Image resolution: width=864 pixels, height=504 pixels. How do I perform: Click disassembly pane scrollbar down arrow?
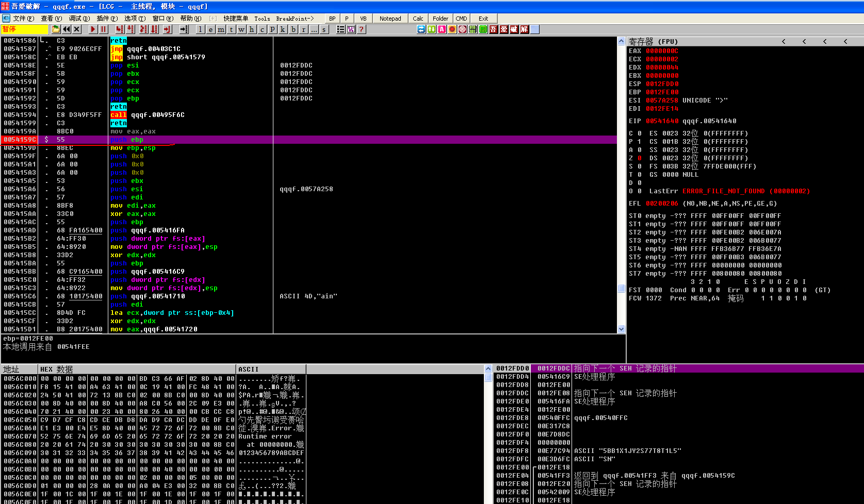coord(621,329)
